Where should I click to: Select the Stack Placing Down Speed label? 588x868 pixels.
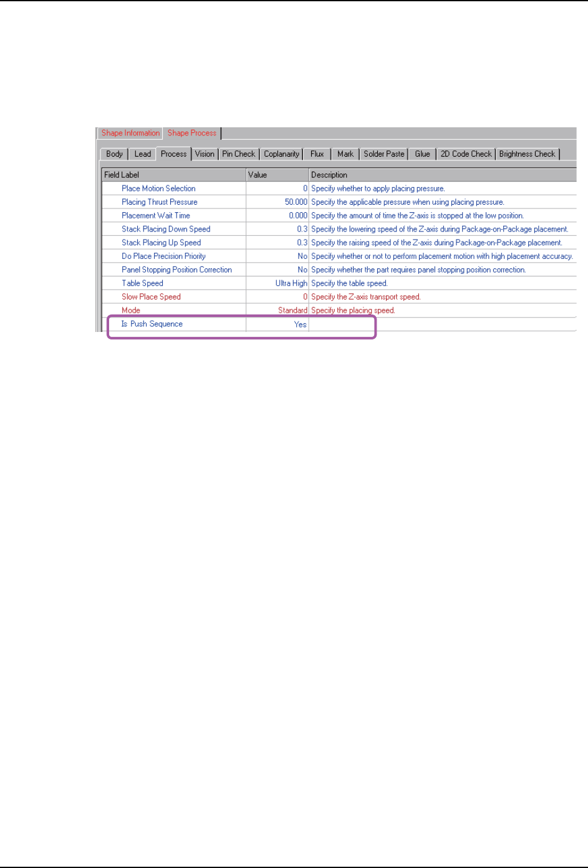coord(166,229)
